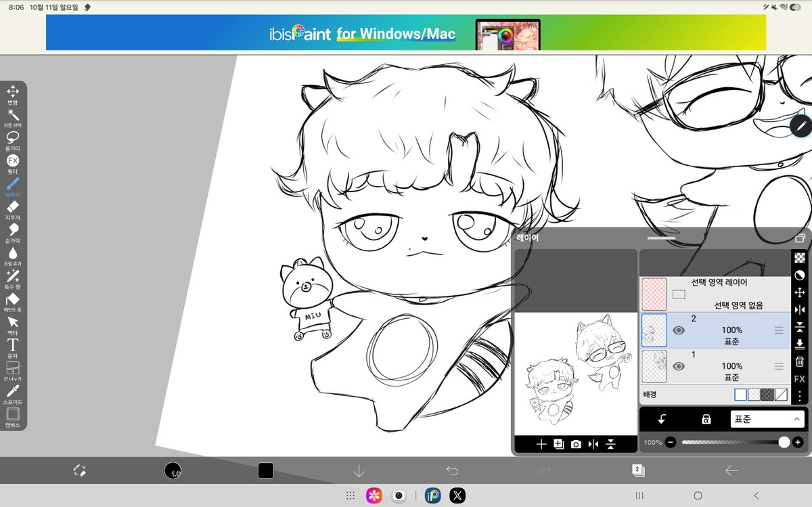
Task: Click the undo arrow
Action: (452, 470)
